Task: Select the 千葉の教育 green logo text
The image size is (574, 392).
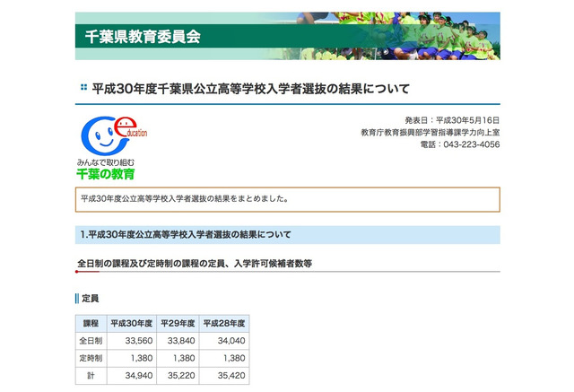Action: click(x=106, y=173)
